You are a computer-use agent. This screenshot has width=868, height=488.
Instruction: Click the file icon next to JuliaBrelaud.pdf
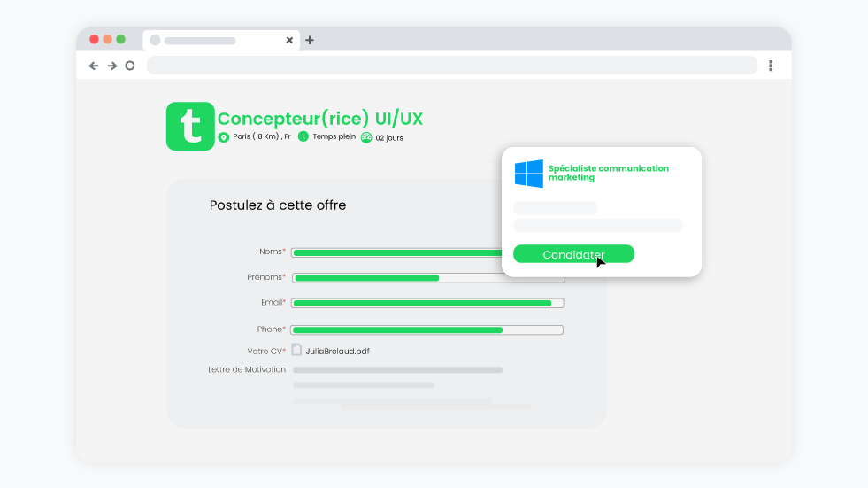[x=296, y=350]
